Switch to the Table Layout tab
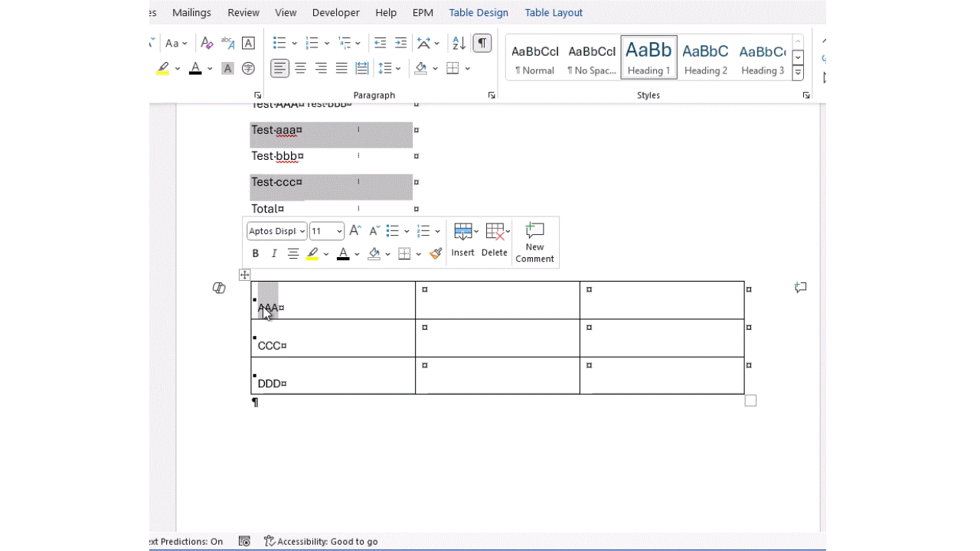The image size is (980, 551). (554, 12)
